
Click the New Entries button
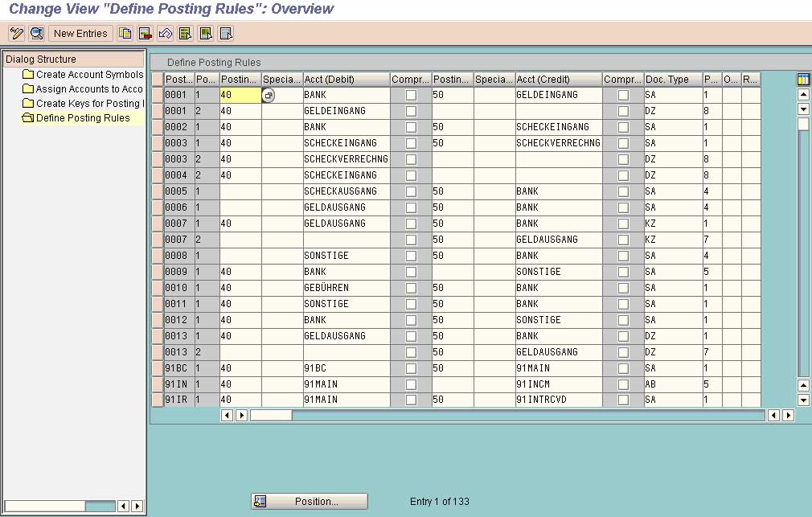coord(80,34)
